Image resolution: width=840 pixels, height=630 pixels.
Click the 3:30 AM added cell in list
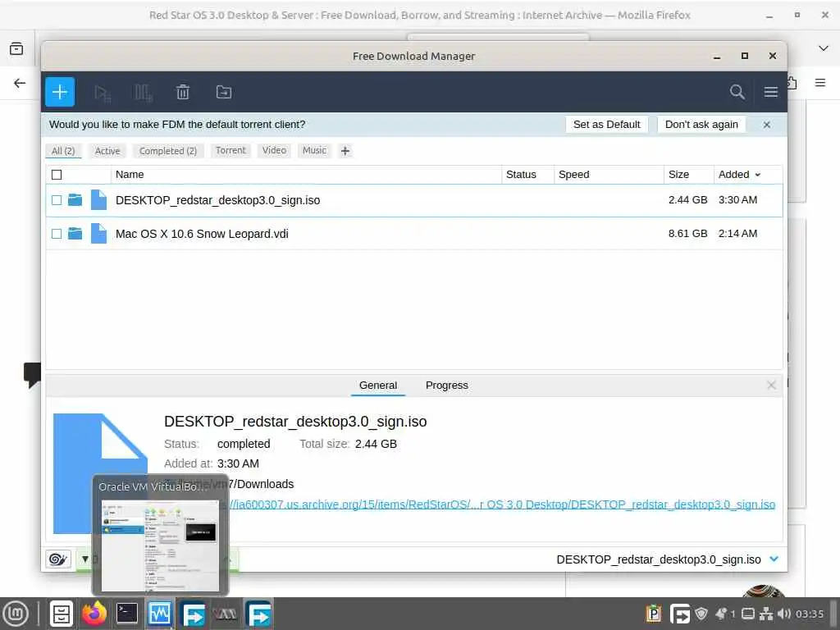click(x=737, y=200)
